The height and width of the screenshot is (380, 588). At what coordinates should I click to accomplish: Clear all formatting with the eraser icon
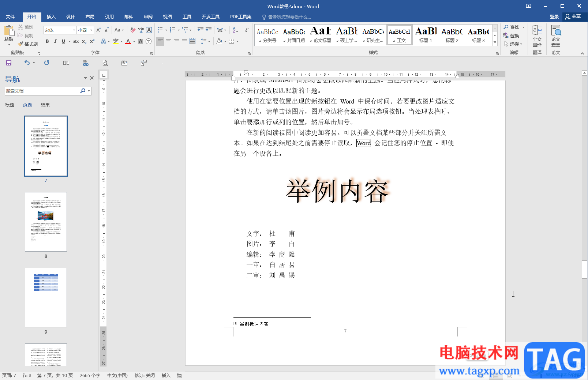(x=133, y=30)
